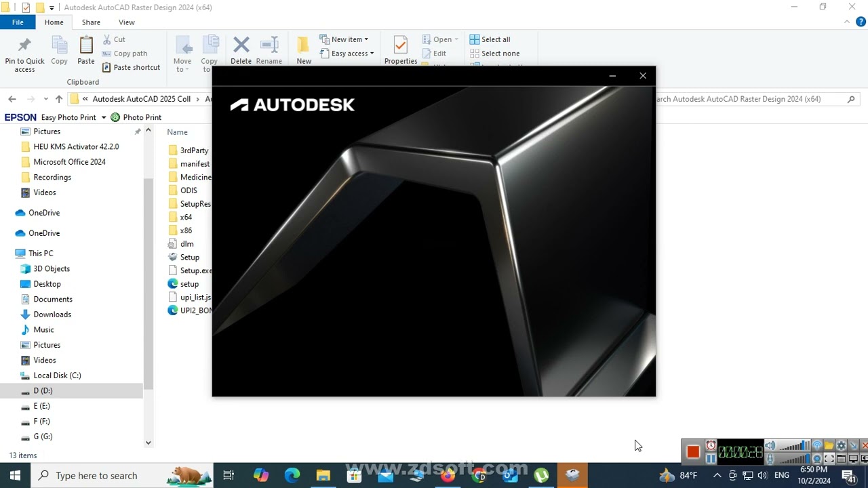
Task: Collapse the ribbon with the chevron
Action: pos(846,22)
